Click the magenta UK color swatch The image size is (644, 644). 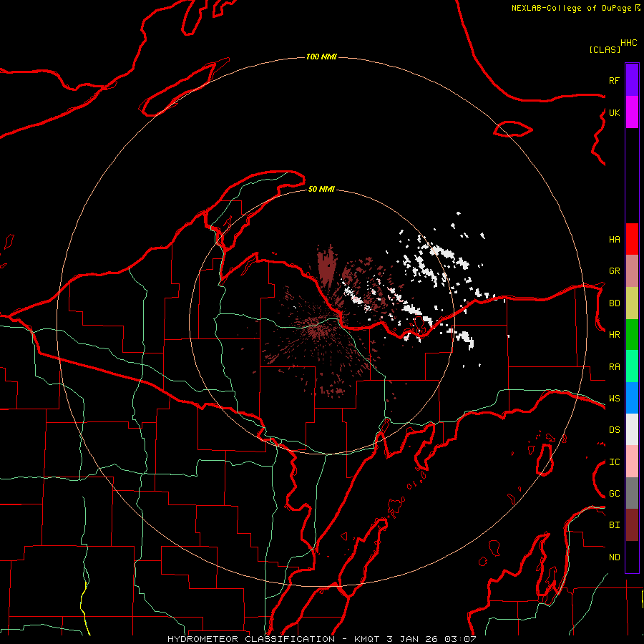pos(632,112)
